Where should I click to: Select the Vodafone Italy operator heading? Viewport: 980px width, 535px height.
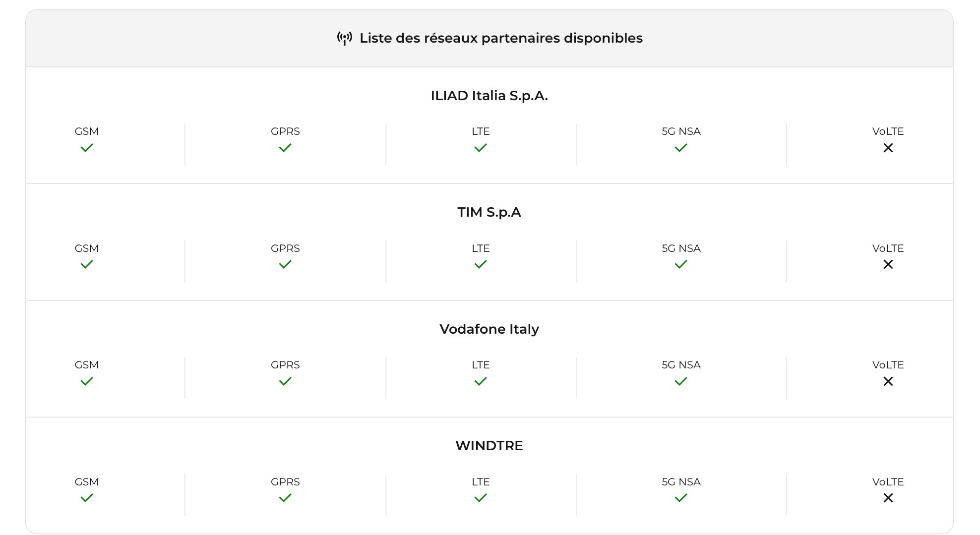coord(489,329)
